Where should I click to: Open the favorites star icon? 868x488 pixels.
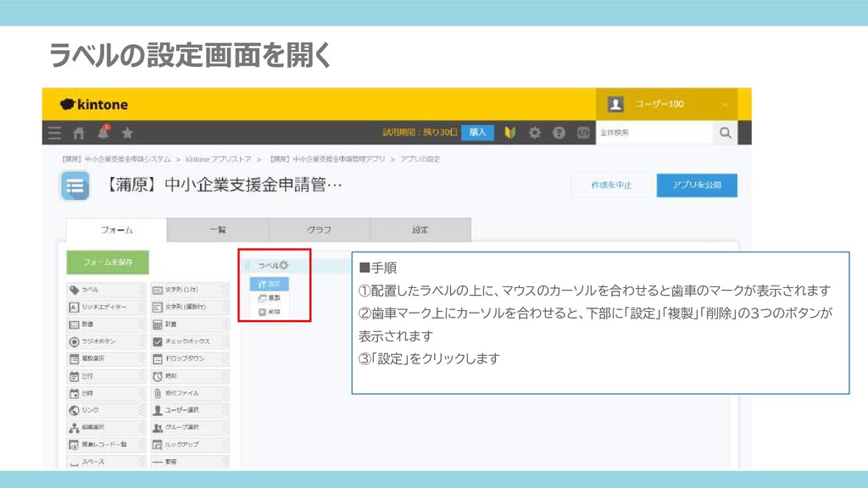coord(127,133)
